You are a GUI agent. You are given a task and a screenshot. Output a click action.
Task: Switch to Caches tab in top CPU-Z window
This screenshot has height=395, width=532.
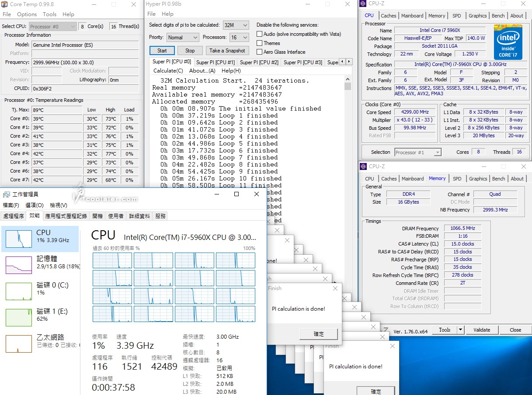[388, 16]
